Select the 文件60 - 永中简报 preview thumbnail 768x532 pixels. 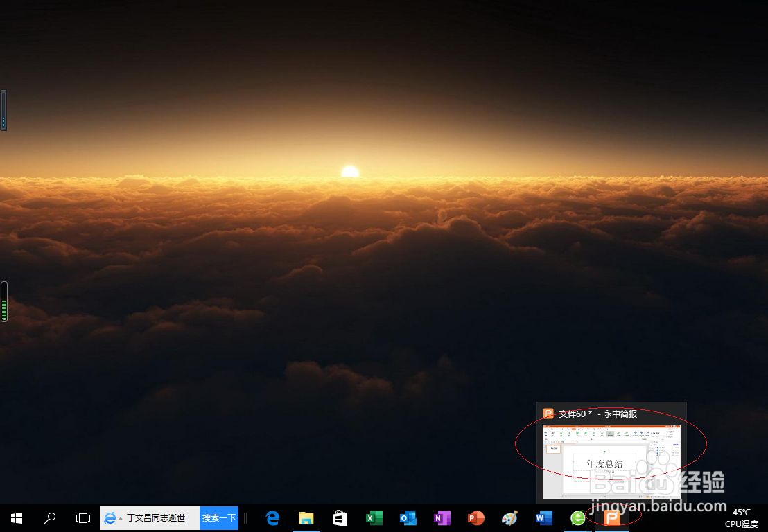click(611, 461)
